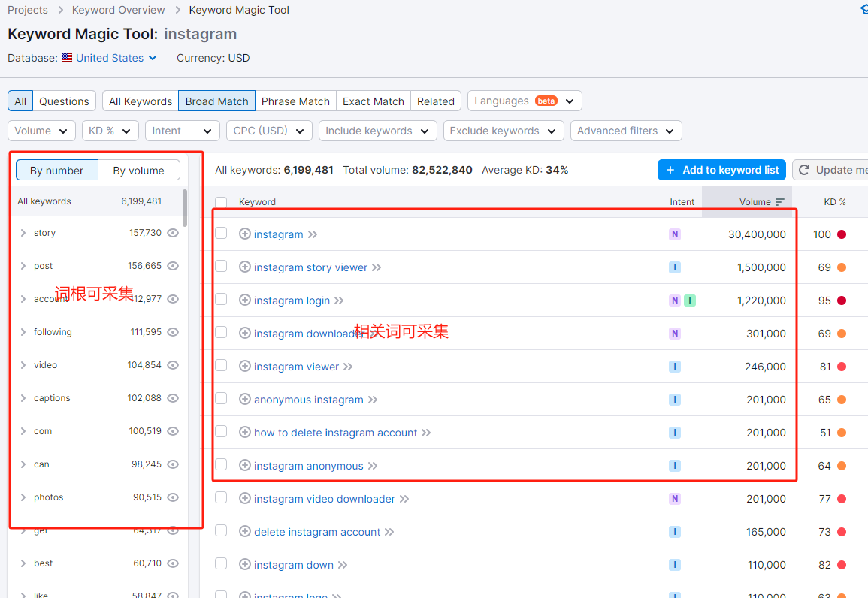The height and width of the screenshot is (598, 868).
Task: Click the plus icon beside delete instagram account
Action: click(245, 532)
